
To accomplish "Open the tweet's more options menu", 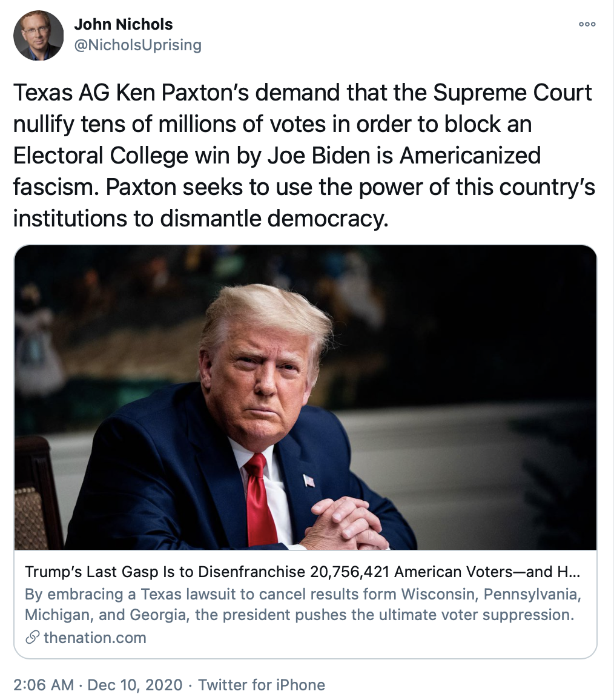I will pos(587,25).
